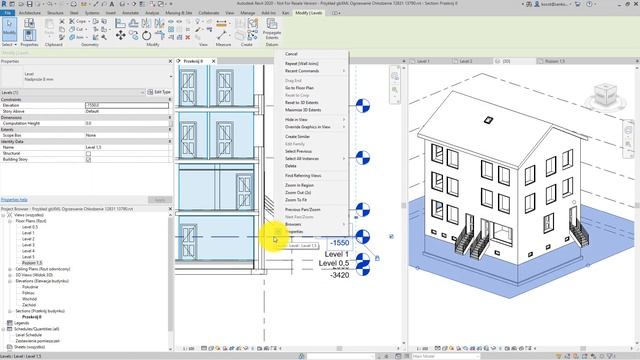Open the Properties help link

14,200
